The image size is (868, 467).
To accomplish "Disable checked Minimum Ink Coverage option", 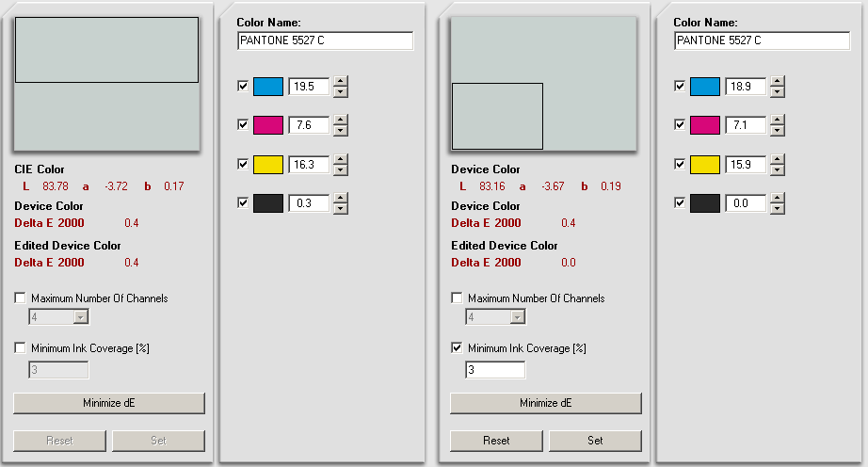I will click(x=457, y=347).
